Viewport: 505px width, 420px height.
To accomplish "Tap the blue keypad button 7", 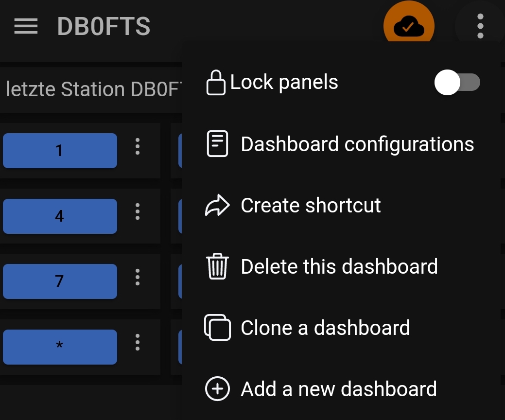I will pyautogui.click(x=60, y=281).
